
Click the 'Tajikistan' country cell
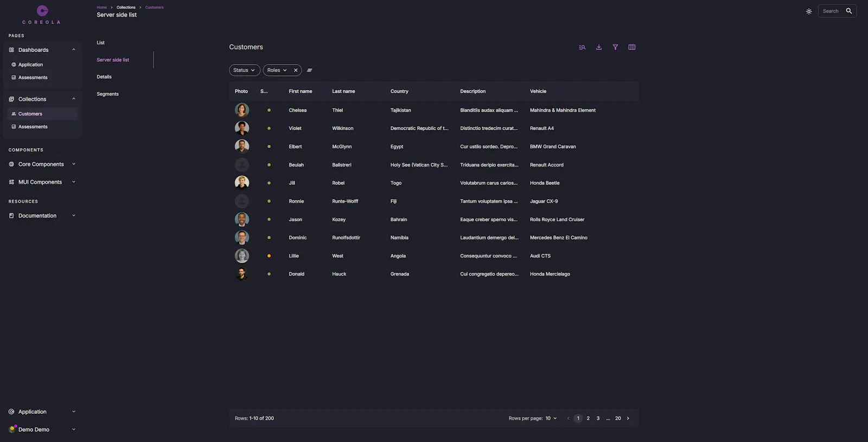[401, 110]
